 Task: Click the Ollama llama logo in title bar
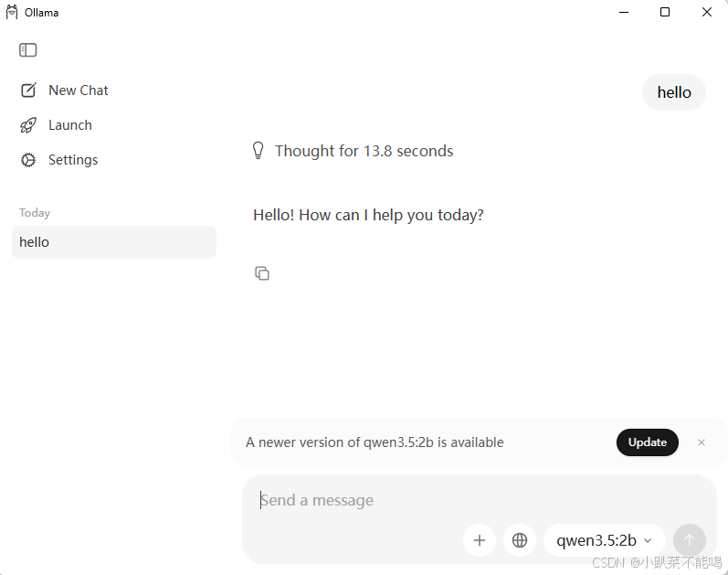[x=12, y=13]
